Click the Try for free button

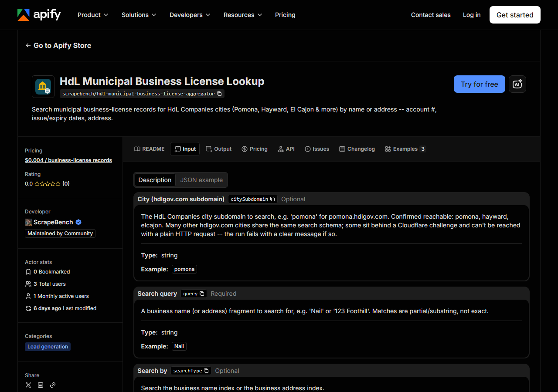point(480,84)
